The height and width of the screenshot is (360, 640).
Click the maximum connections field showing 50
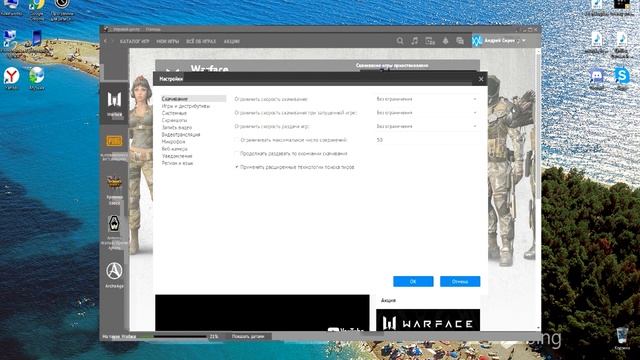click(x=426, y=140)
